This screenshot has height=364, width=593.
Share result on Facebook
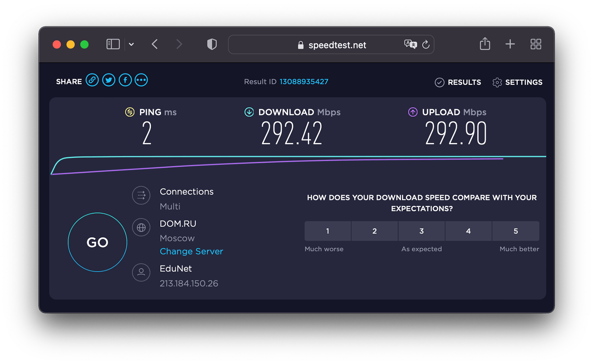[125, 80]
